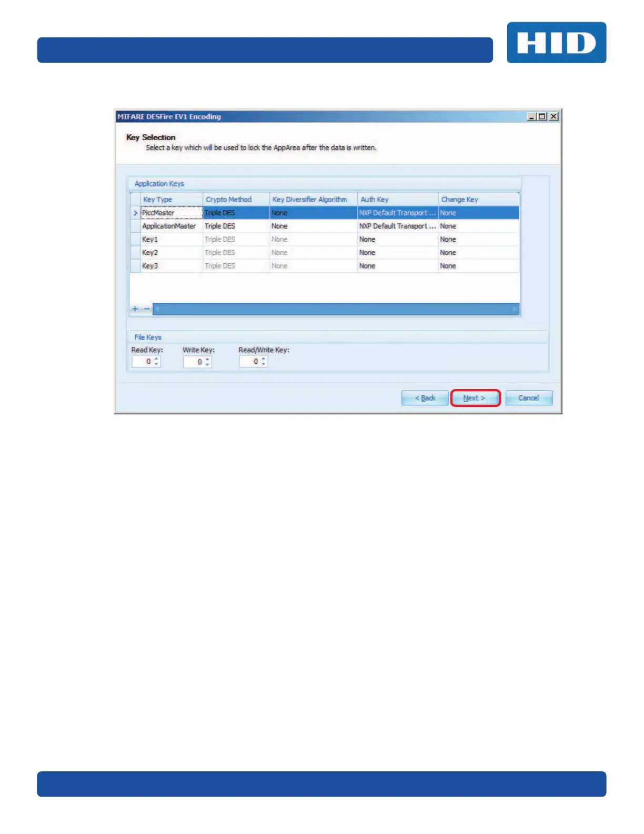Viewport: 644px width, 834px height.
Task: Select the Key2 row
Action: pos(325,253)
